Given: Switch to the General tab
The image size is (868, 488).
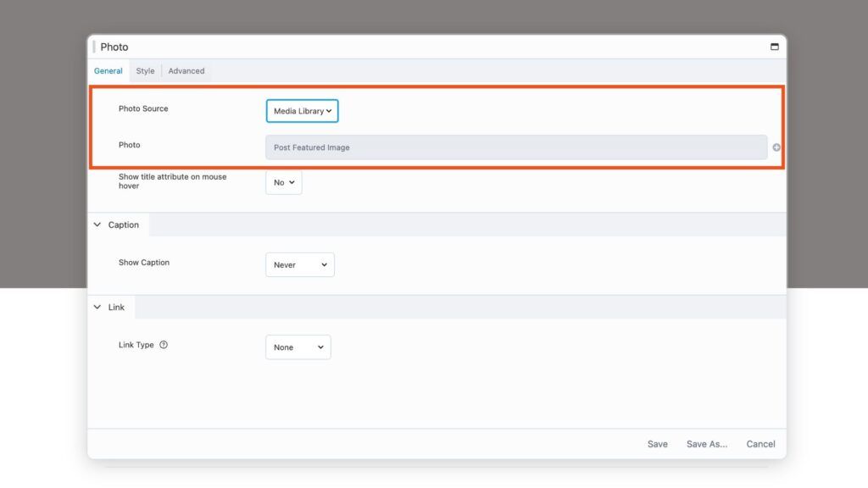Looking at the screenshot, I should (x=108, y=71).
